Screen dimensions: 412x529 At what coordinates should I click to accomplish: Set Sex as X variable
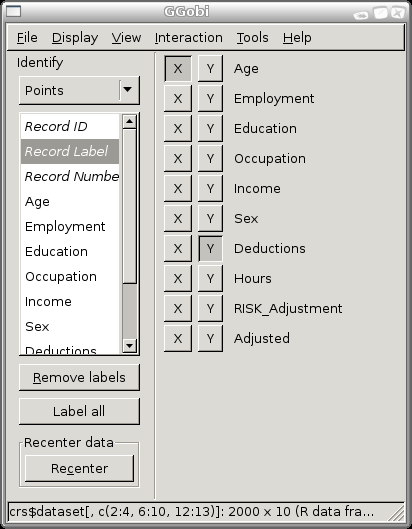tap(178, 219)
